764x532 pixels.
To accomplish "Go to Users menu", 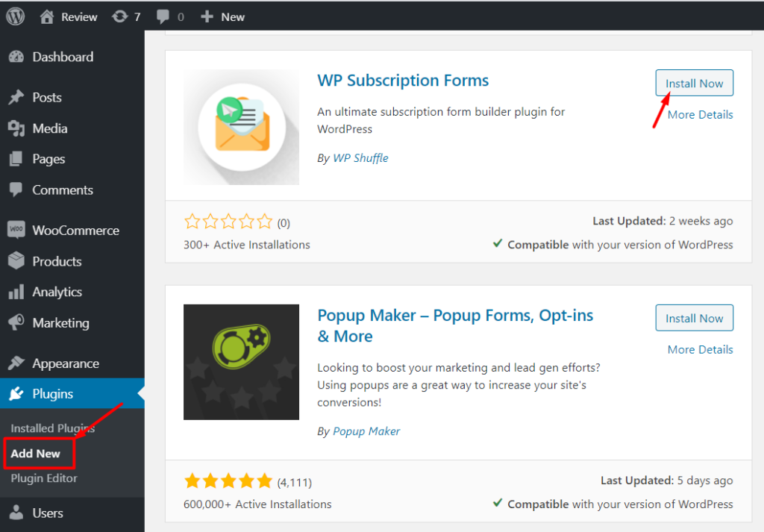I will point(48,513).
